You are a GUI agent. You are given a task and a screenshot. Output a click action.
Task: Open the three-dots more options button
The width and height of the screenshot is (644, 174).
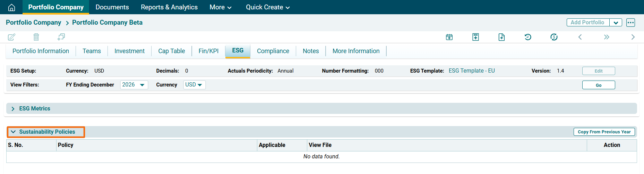[630, 23]
